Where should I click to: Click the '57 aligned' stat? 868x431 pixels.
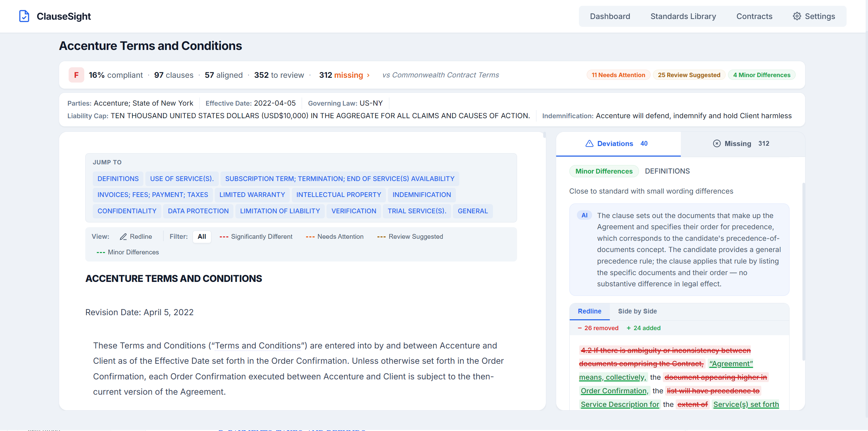pos(224,75)
